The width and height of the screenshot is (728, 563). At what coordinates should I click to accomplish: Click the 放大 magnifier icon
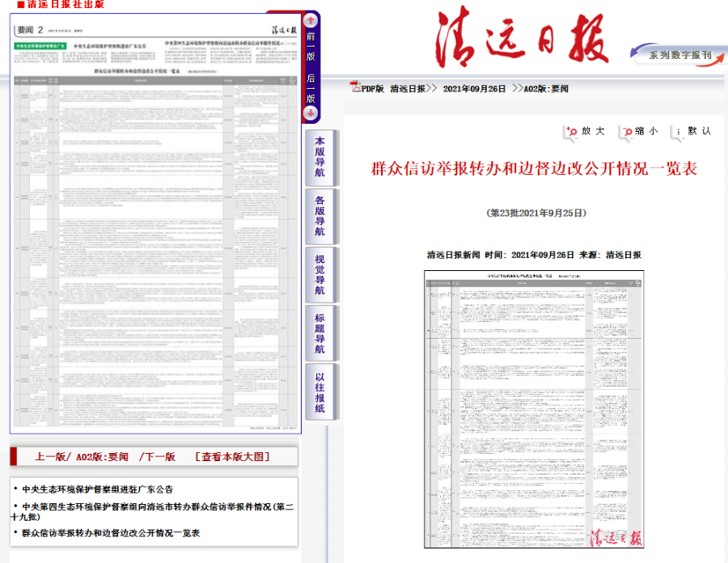570,133
